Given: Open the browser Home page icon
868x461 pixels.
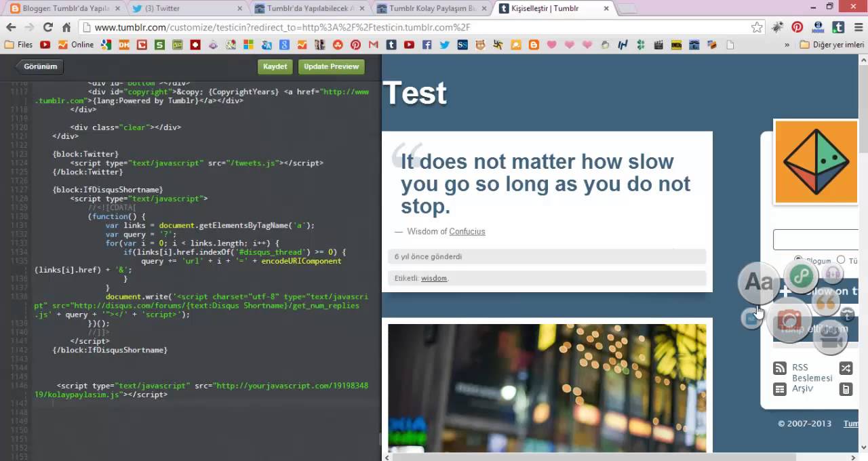Looking at the screenshot, I should click(x=66, y=28).
